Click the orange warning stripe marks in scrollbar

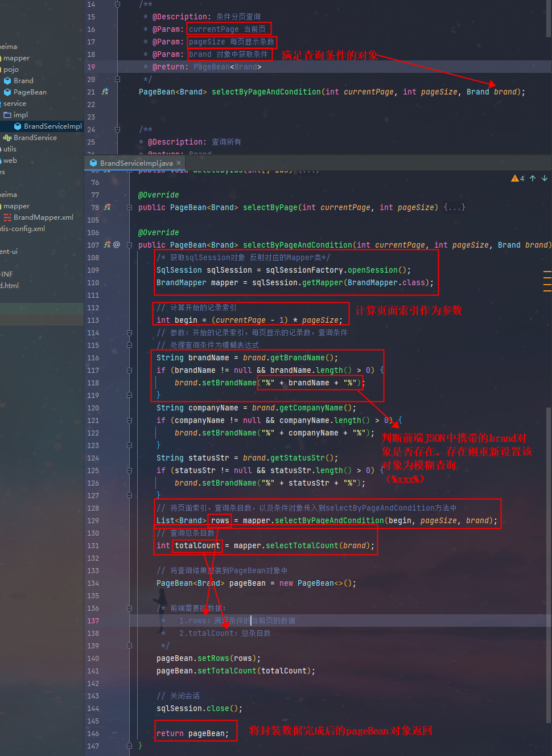pos(547,281)
